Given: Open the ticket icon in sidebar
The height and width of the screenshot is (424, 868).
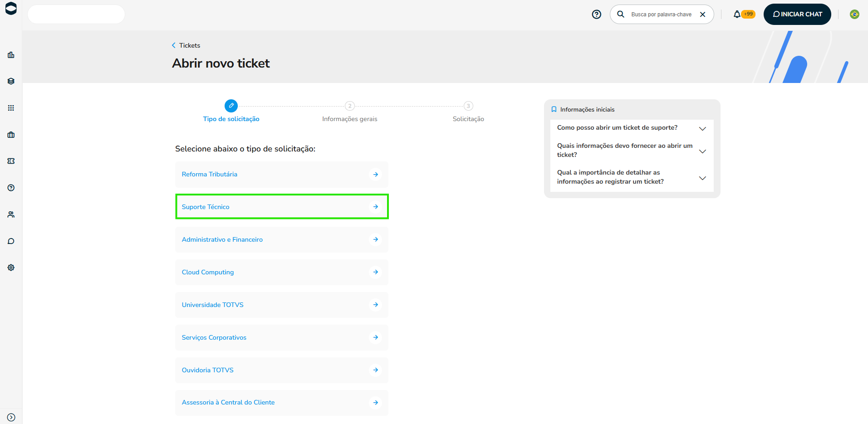Looking at the screenshot, I should point(11,161).
